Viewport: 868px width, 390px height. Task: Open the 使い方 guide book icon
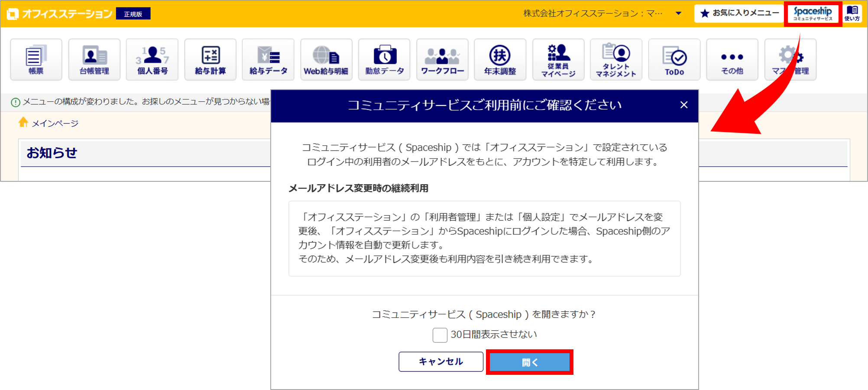(x=852, y=13)
